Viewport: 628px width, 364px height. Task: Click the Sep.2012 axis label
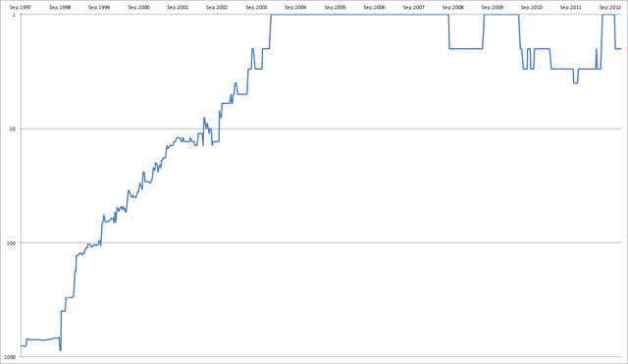click(610, 7)
